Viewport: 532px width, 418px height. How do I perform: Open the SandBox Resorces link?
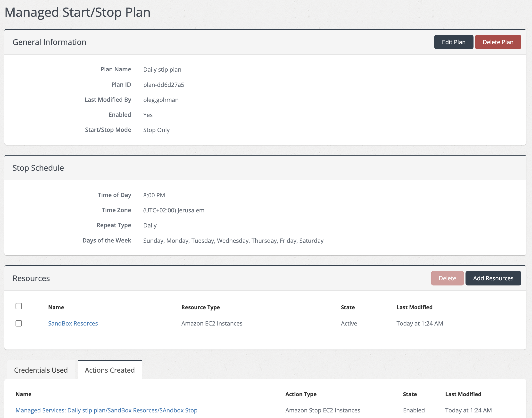click(x=73, y=323)
